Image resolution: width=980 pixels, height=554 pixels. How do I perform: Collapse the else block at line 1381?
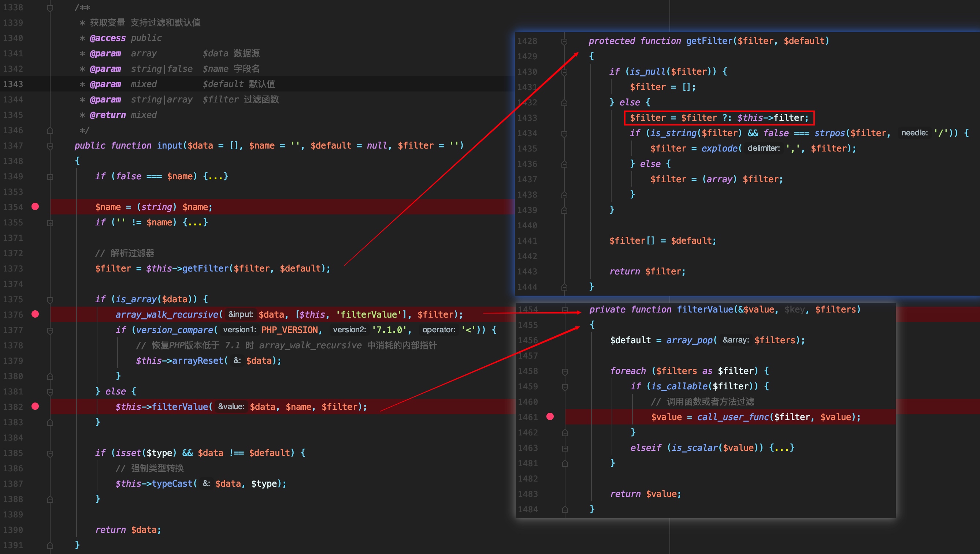point(50,392)
